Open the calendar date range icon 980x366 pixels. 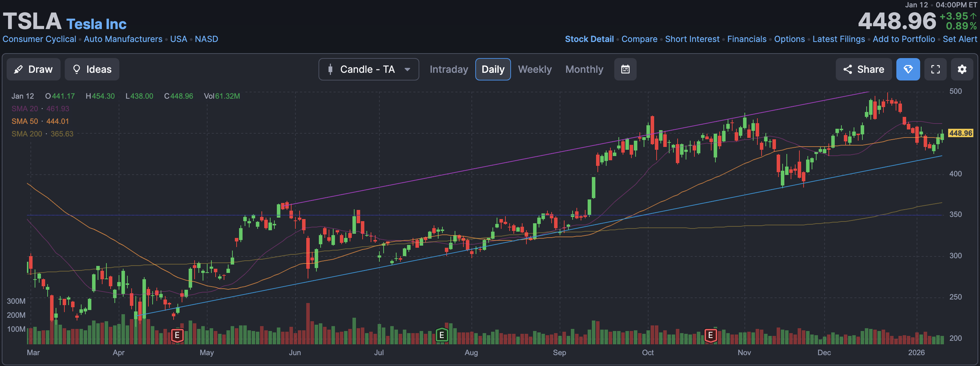click(625, 69)
